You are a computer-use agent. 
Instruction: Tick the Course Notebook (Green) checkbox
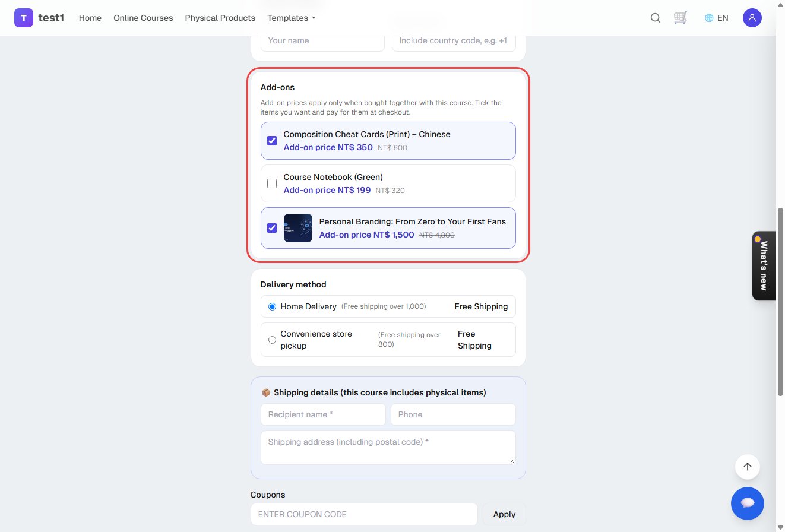[x=272, y=183]
